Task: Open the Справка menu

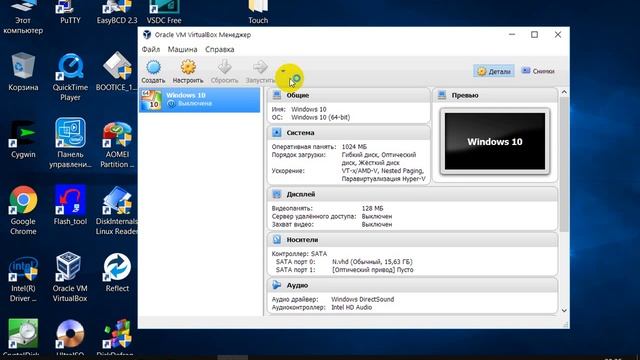Action: (x=220, y=49)
